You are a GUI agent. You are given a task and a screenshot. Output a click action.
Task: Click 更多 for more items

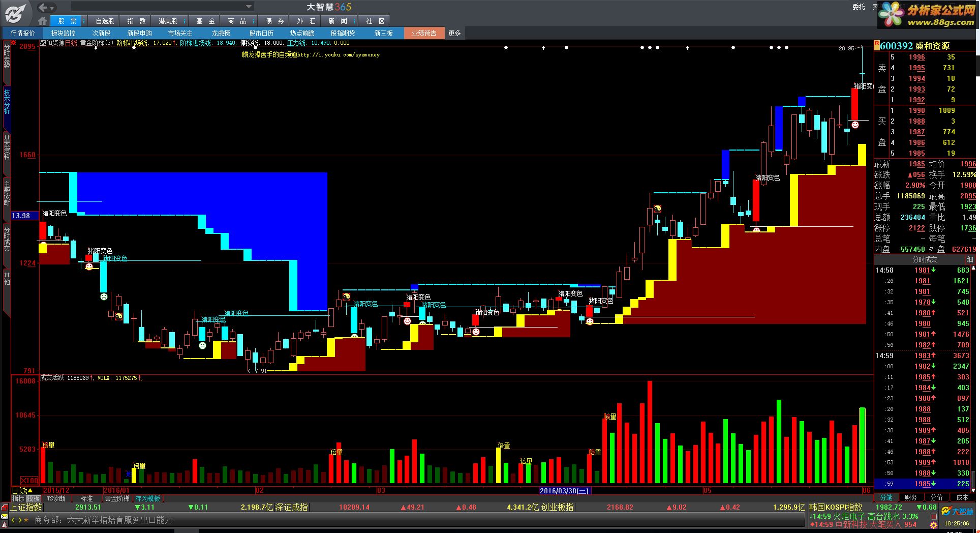(454, 33)
